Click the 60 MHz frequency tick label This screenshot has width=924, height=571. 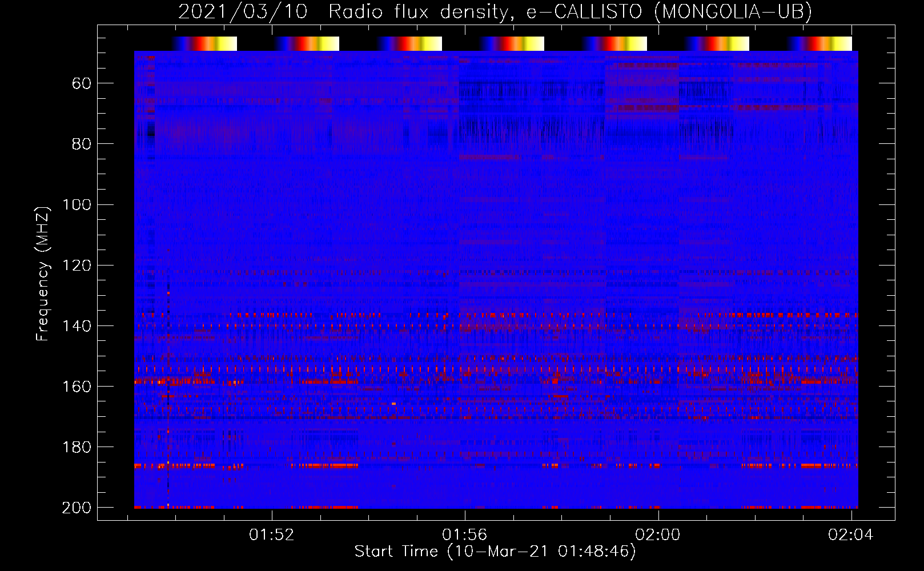(82, 83)
